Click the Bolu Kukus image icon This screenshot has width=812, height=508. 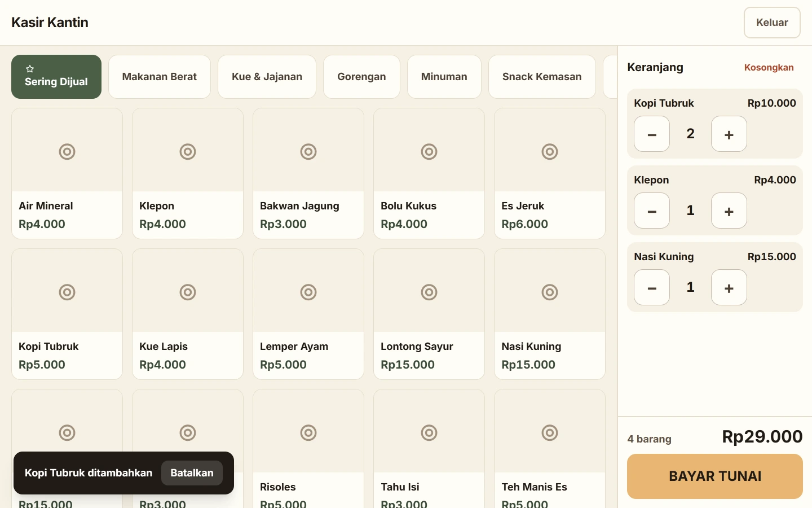tap(429, 151)
